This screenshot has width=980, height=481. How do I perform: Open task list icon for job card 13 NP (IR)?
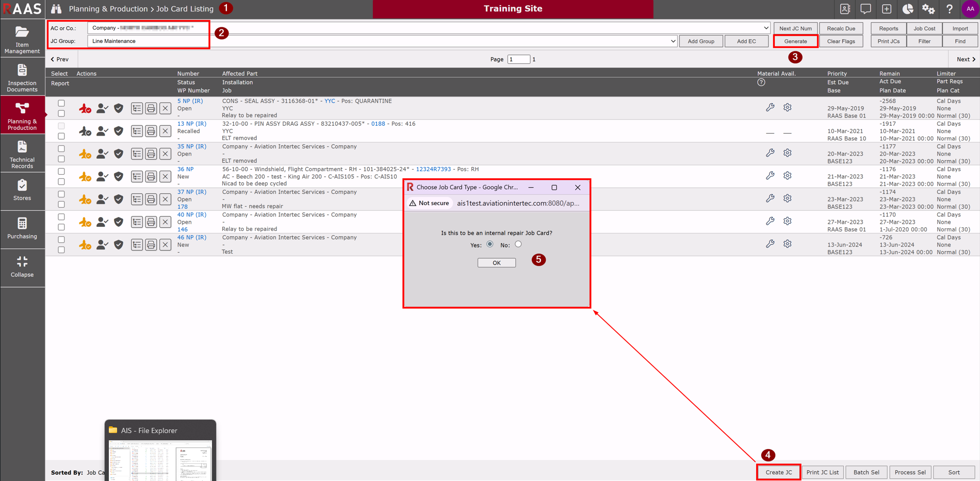(x=137, y=131)
